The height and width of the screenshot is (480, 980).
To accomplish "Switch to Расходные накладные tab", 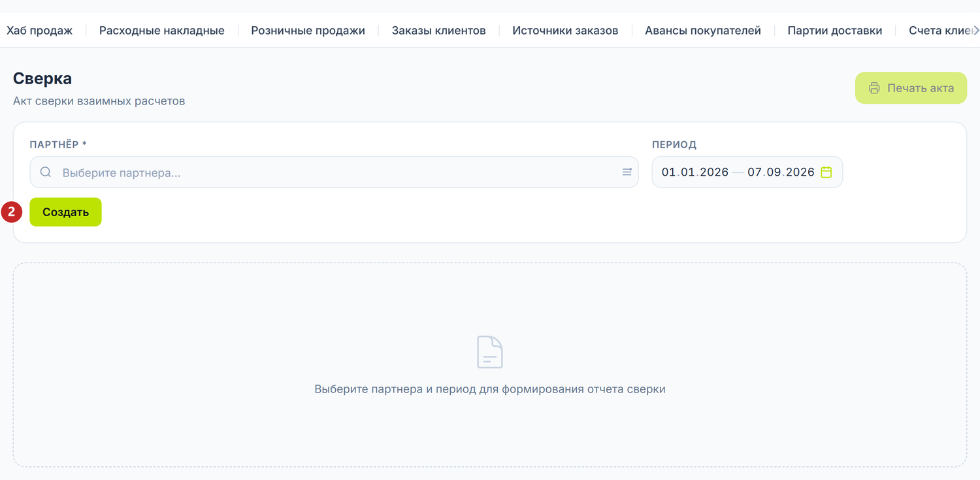I will 162,30.
